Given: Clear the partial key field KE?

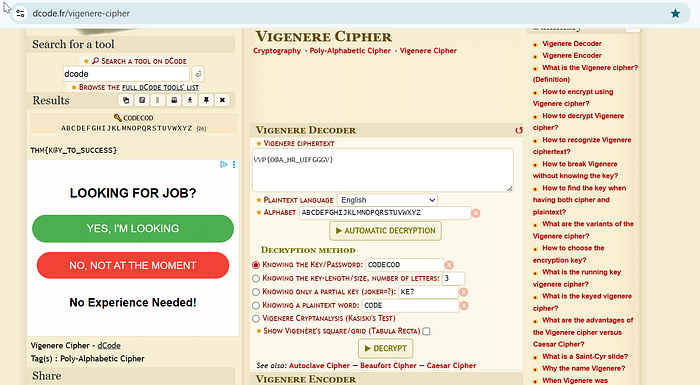Looking at the screenshot, I should point(463,292).
